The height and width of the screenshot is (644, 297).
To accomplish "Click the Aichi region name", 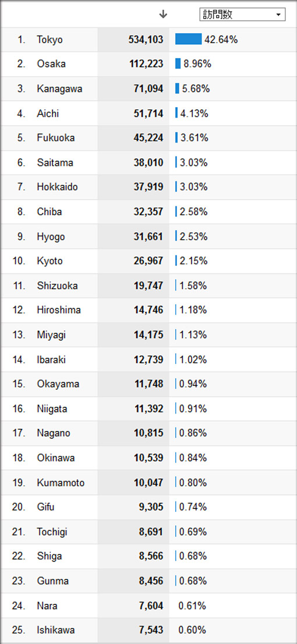I will (48, 113).
